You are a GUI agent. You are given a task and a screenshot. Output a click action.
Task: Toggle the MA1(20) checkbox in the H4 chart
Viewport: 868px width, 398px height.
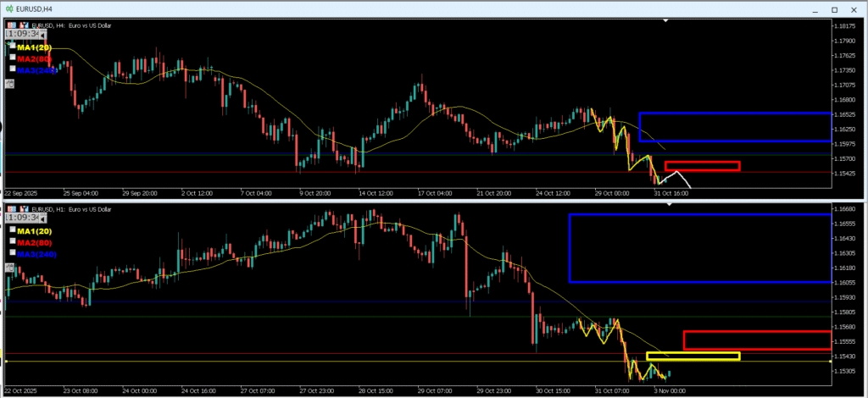[x=12, y=47]
